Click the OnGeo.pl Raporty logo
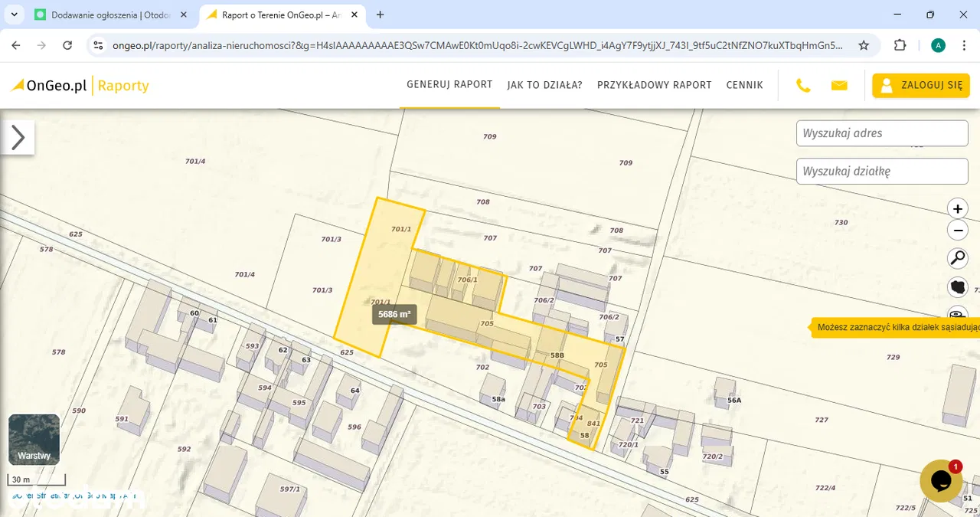Viewport: 980px width, 517px height. [x=80, y=85]
